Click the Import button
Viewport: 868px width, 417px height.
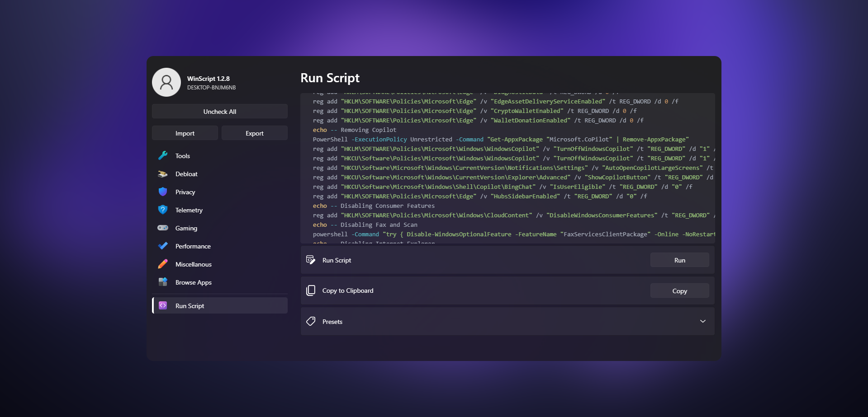185,133
